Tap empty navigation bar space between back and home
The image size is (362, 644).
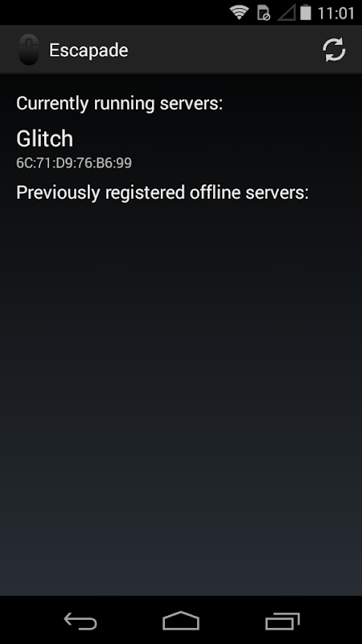(x=130, y=620)
